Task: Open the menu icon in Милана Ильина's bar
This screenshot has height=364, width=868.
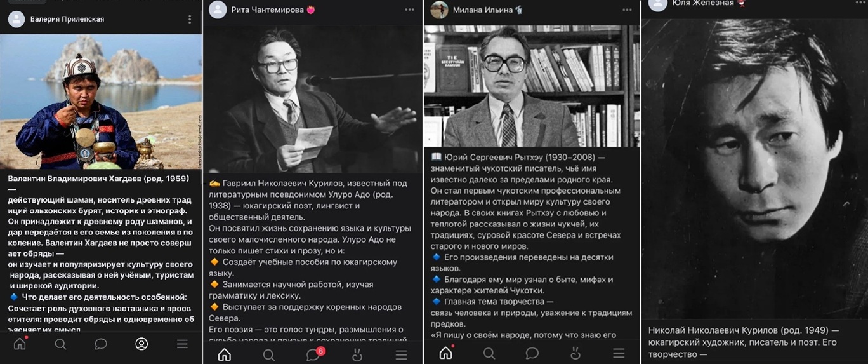Action: coord(619,353)
